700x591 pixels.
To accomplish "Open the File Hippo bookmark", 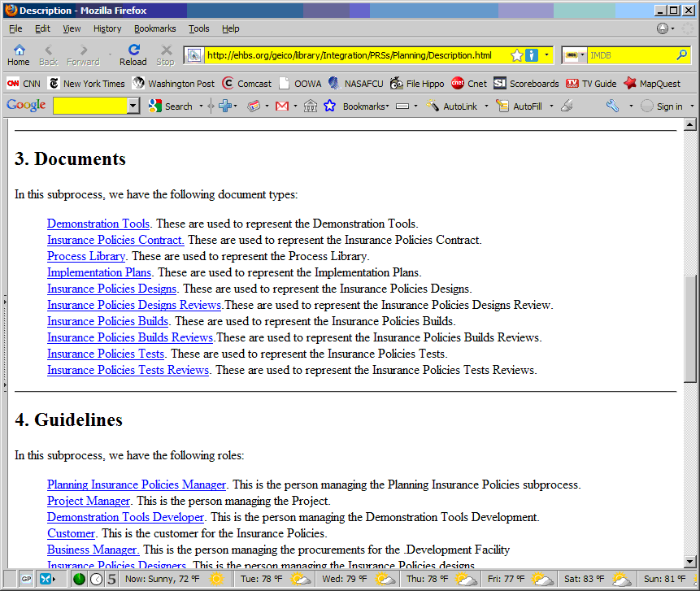I will tap(417, 84).
